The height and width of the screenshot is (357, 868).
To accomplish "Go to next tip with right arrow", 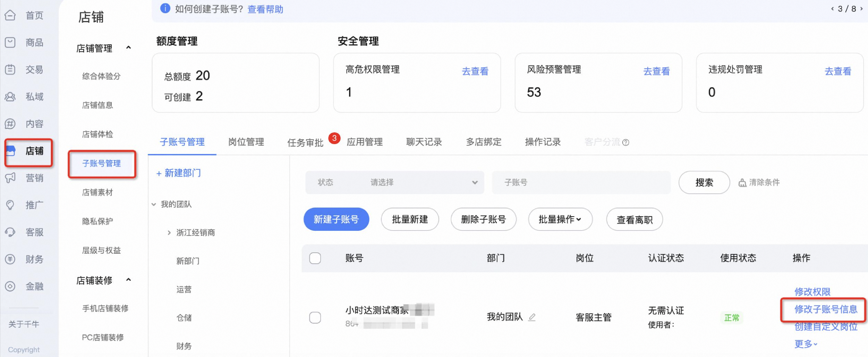I will click(x=861, y=9).
